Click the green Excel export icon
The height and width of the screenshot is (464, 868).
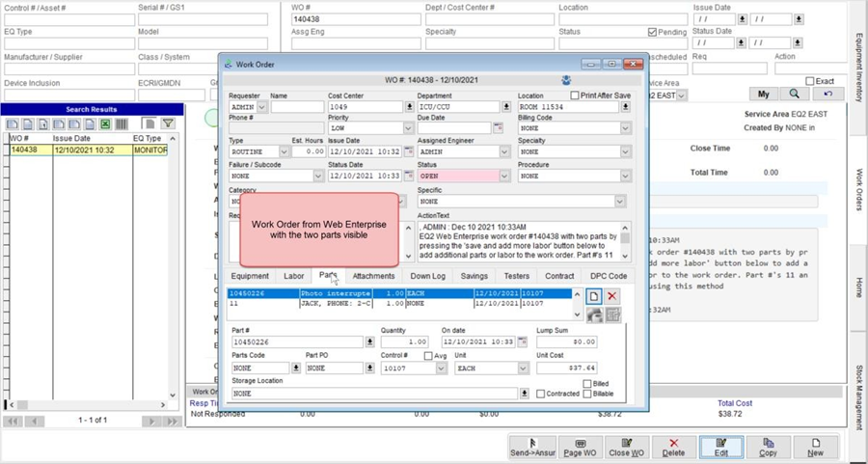click(x=105, y=124)
